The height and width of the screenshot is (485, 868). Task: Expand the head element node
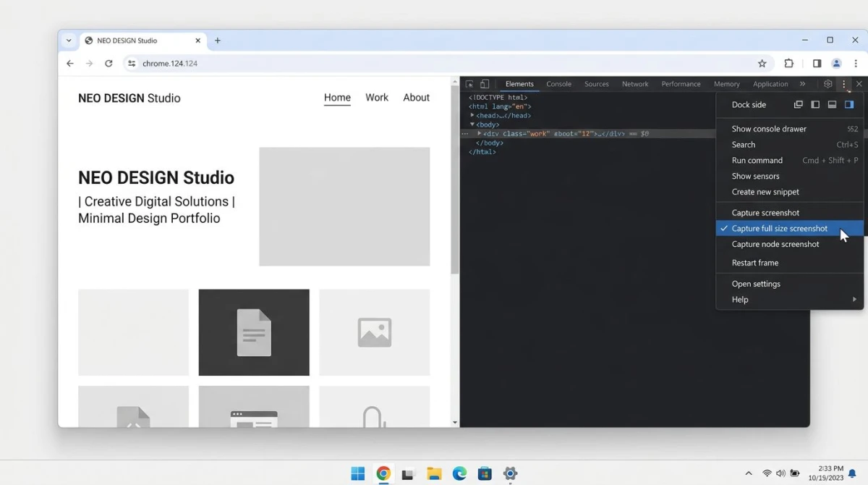[472, 115]
